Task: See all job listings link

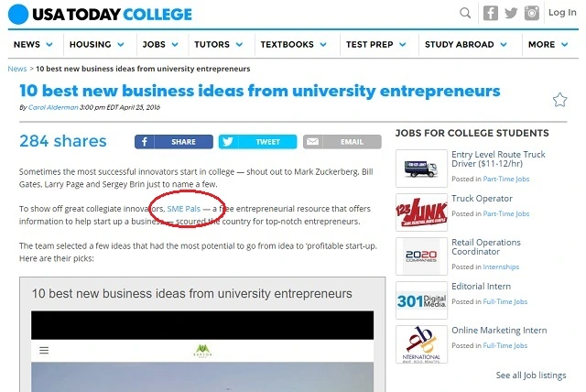Action: [531, 376]
